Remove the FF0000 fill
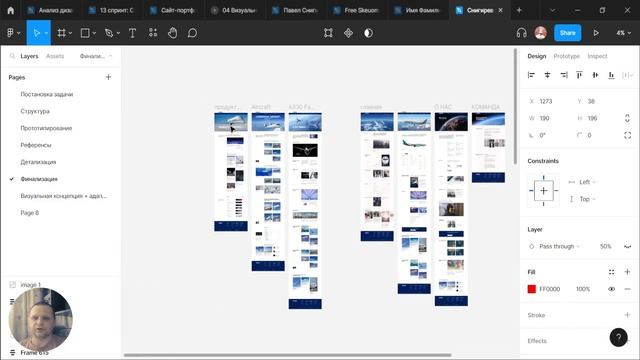 (627, 289)
